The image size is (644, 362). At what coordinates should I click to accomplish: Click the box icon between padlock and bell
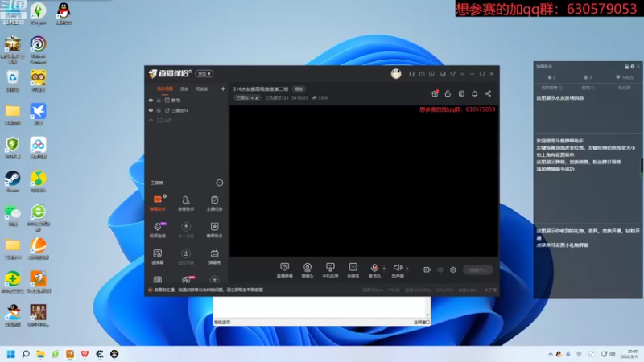(x=461, y=93)
